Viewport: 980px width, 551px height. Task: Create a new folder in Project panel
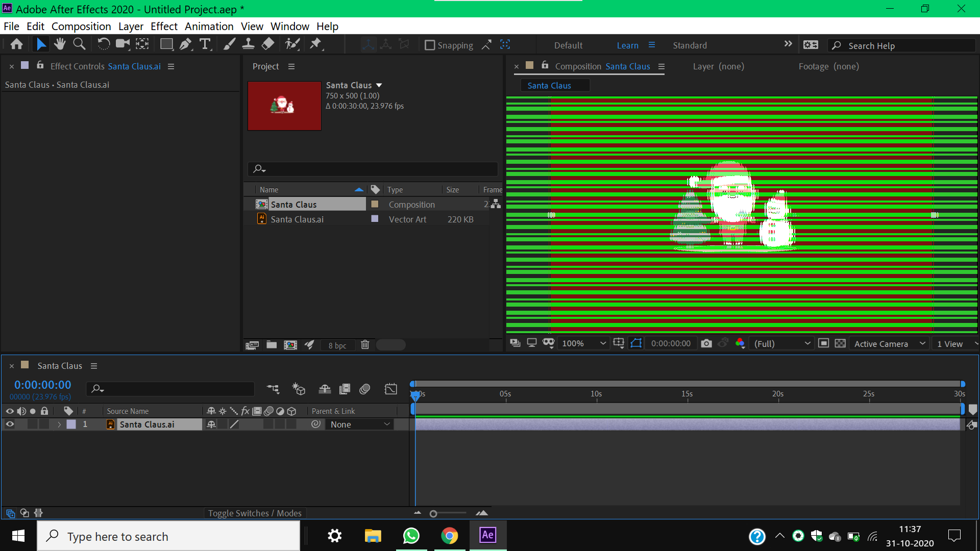(x=272, y=345)
